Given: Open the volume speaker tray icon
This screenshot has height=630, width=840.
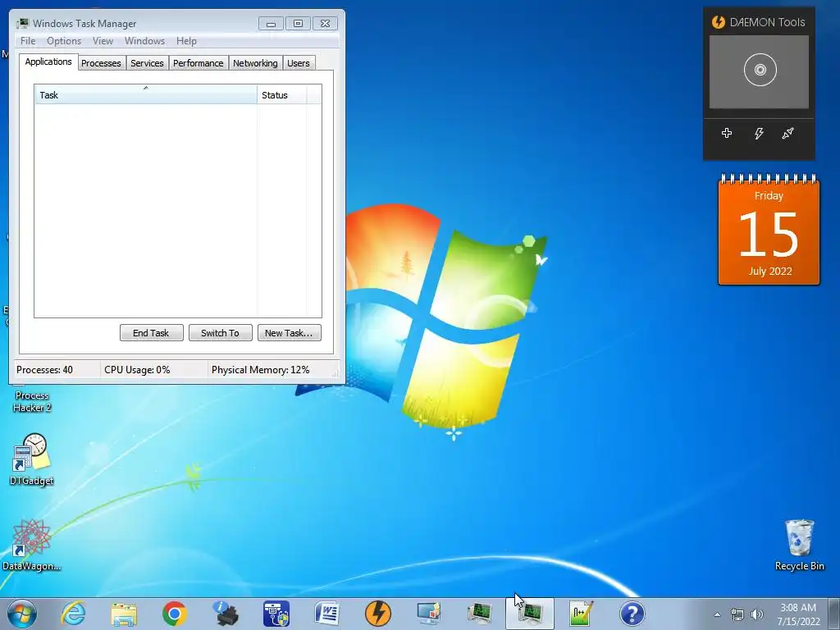Looking at the screenshot, I should (x=757, y=614).
